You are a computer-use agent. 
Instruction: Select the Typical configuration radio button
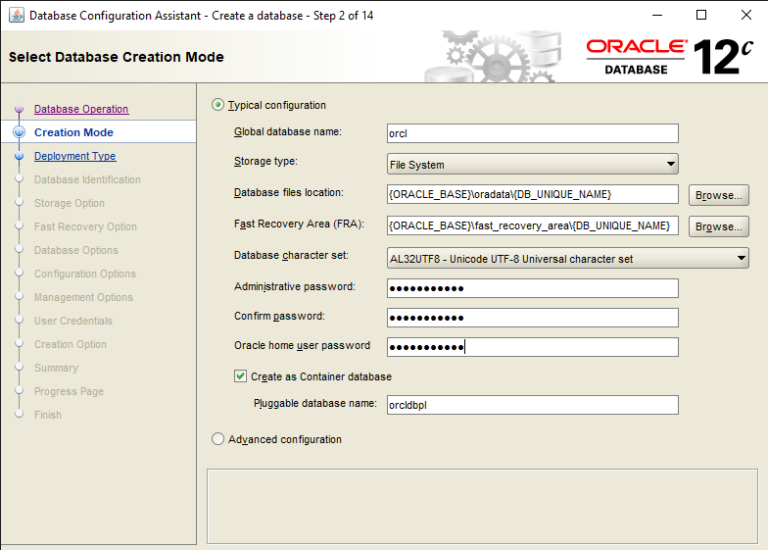coord(218,105)
